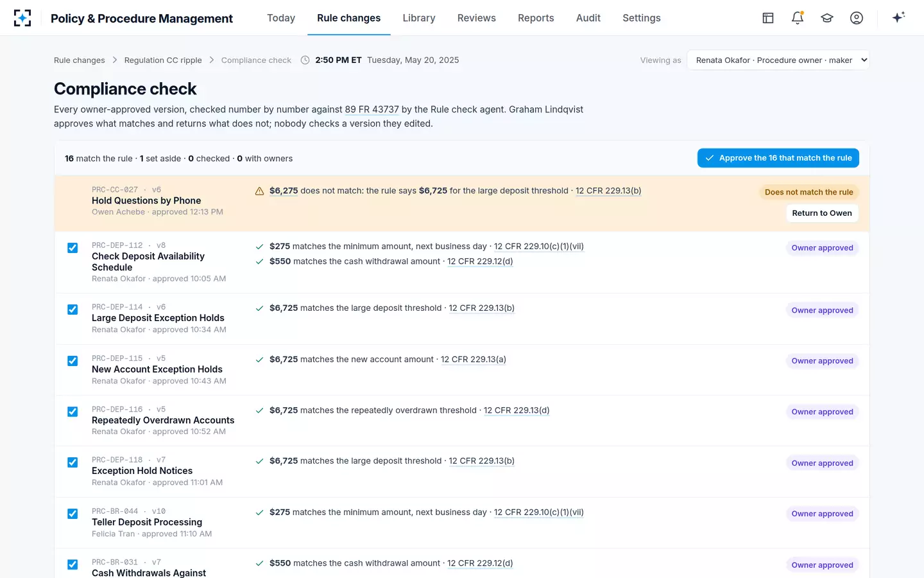Open the layout panel icon

click(x=768, y=18)
